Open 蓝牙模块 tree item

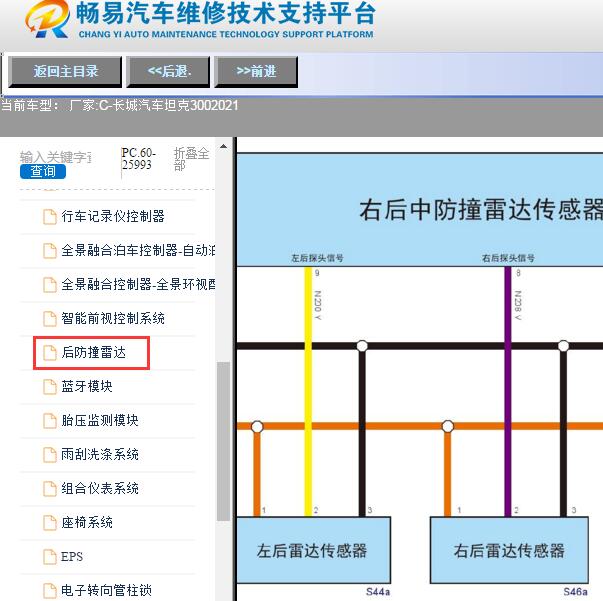(87, 386)
